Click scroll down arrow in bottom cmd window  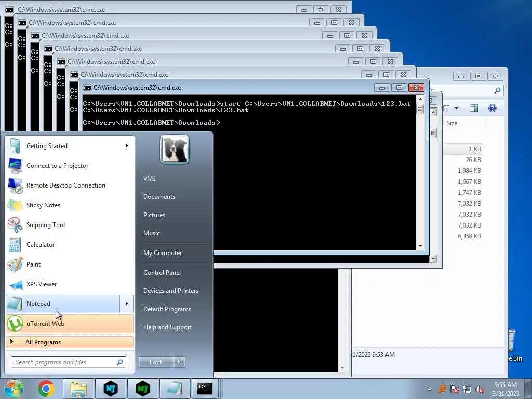click(342, 368)
